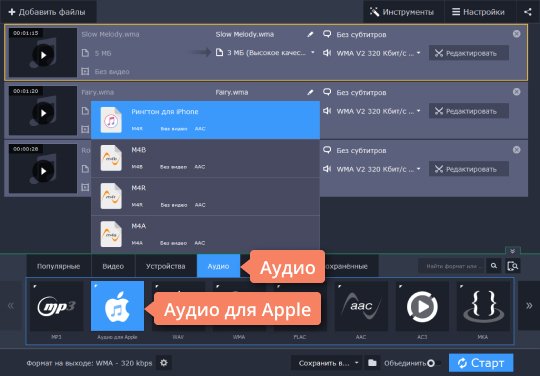Image resolution: width=540 pixels, height=376 pixels.
Task: Collapse the format panel with double chevron
Action: coord(512,251)
